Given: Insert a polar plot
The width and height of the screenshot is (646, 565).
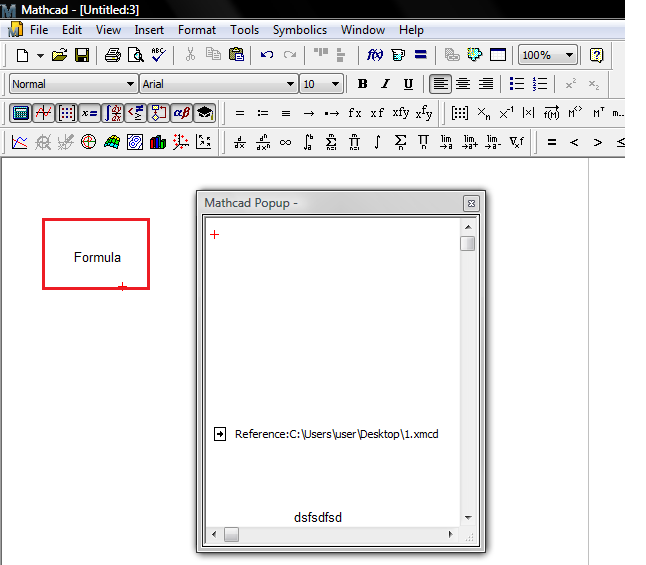Looking at the screenshot, I should tap(89, 142).
